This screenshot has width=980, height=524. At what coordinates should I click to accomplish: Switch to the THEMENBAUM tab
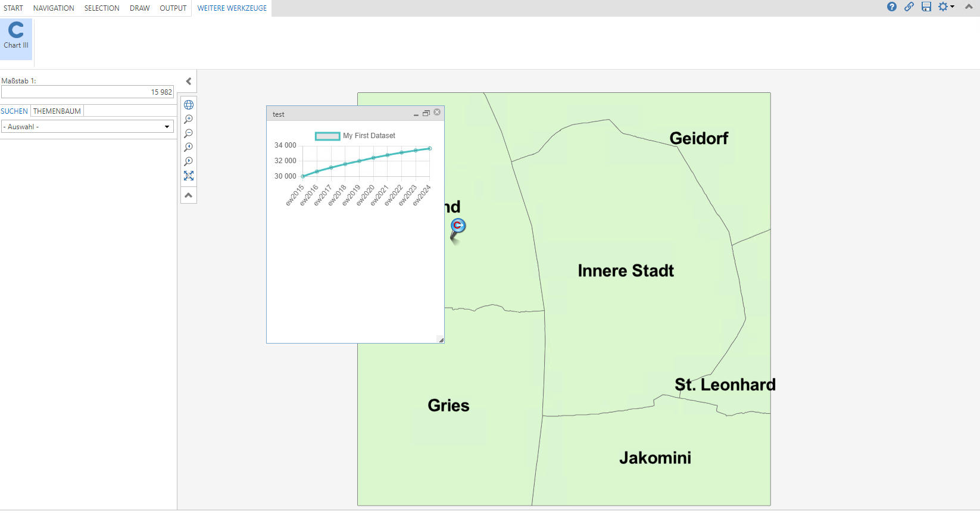coord(57,111)
